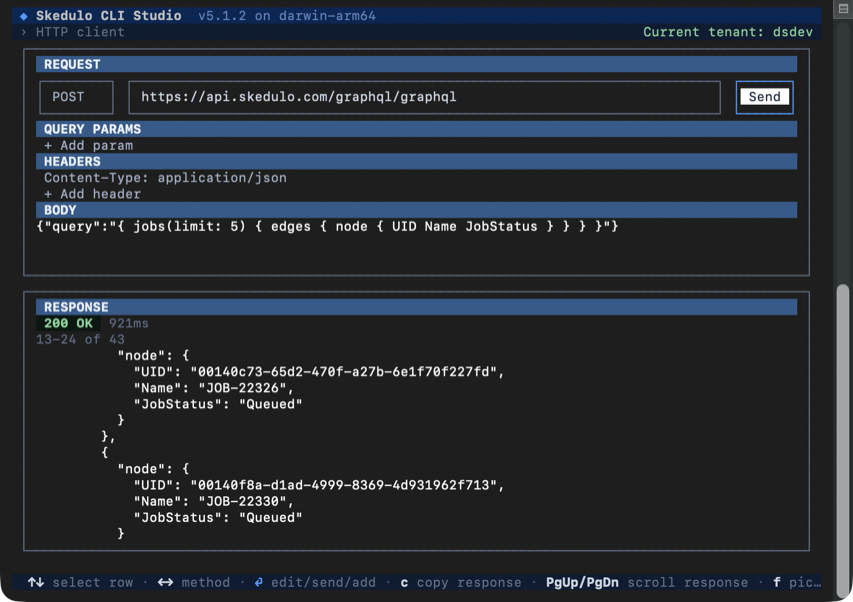Click the 'f' pick hint at footer end
Screen dimensions: 853x602
click(x=797, y=582)
